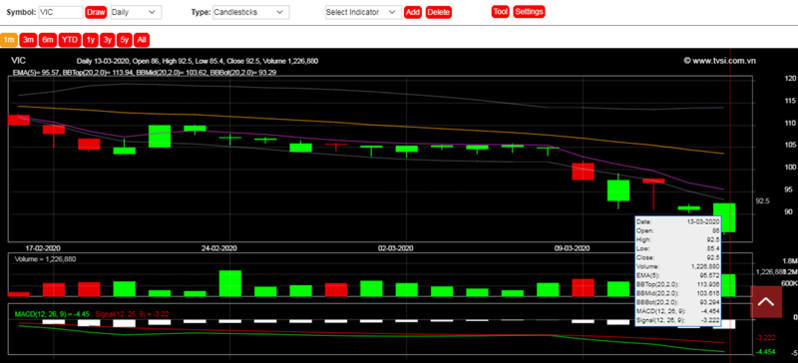The width and height of the screenshot is (798, 363).
Task: Click the last green candlestick at 13-03-2020
Action: 724,217
